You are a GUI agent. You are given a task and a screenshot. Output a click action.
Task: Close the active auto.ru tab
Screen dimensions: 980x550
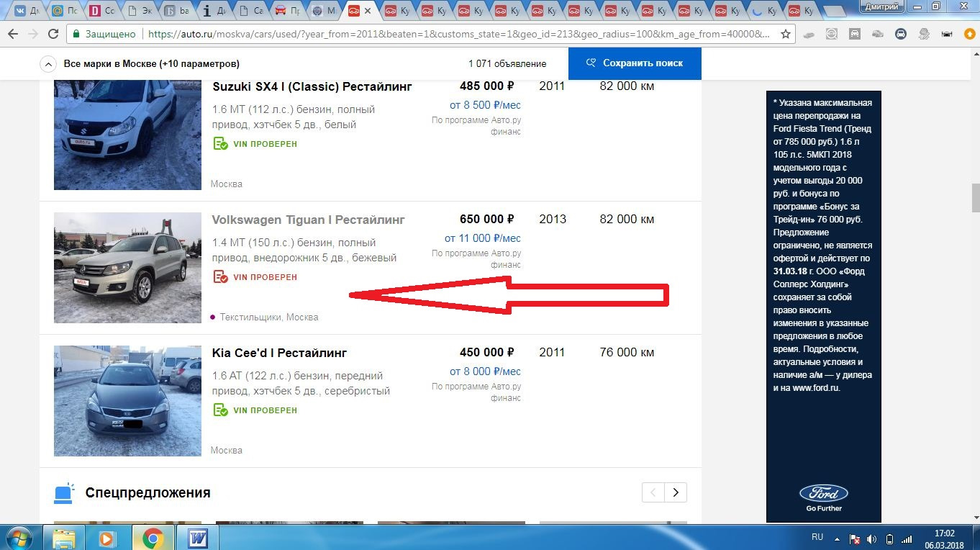[x=368, y=12]
